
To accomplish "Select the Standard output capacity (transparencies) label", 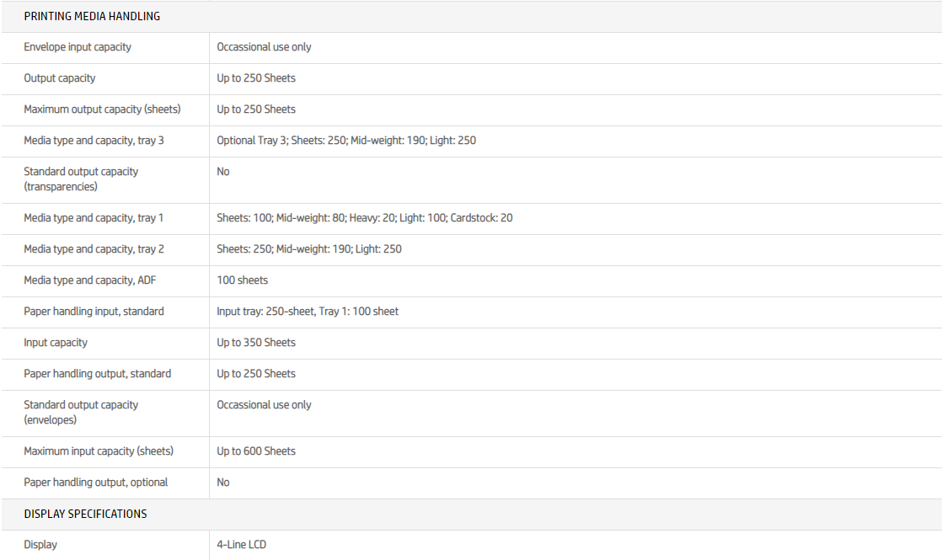I will 81,179.
